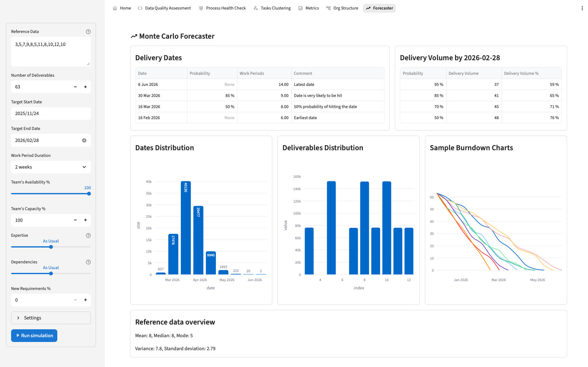The height and width of the screenshot is (367, 588).
Task: Open the Work Period Duration dropdown
Action: click(51, 167)
